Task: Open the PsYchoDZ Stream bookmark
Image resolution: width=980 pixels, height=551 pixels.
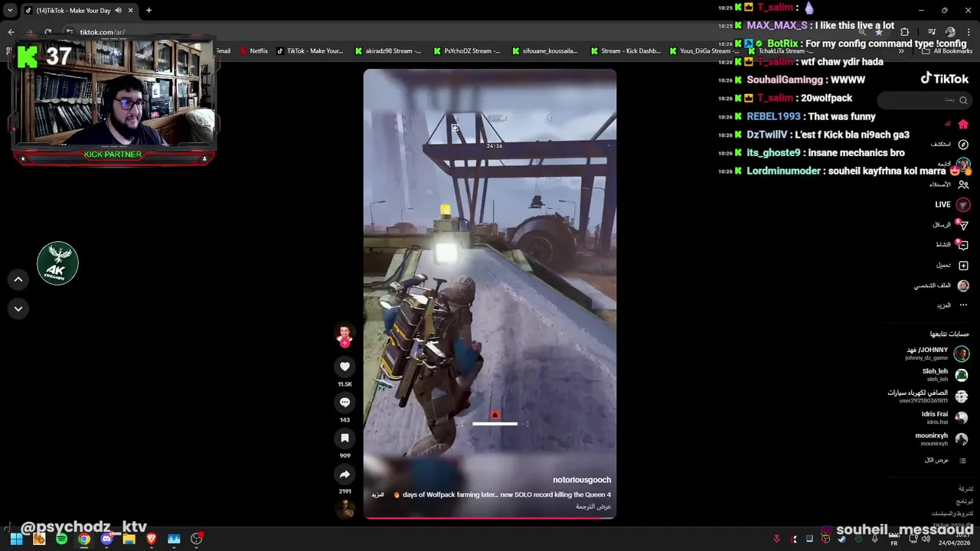Action: pos(467,51)
